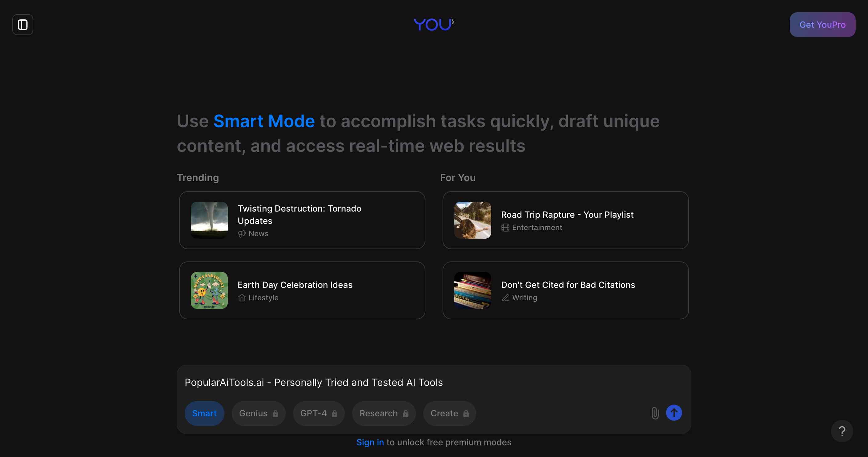Click the stacked books thumbnail

[x=472, y=290]
